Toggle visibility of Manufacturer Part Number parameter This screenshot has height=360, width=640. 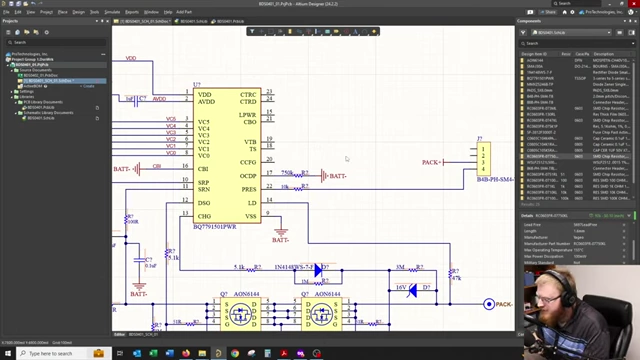(624, 244)
